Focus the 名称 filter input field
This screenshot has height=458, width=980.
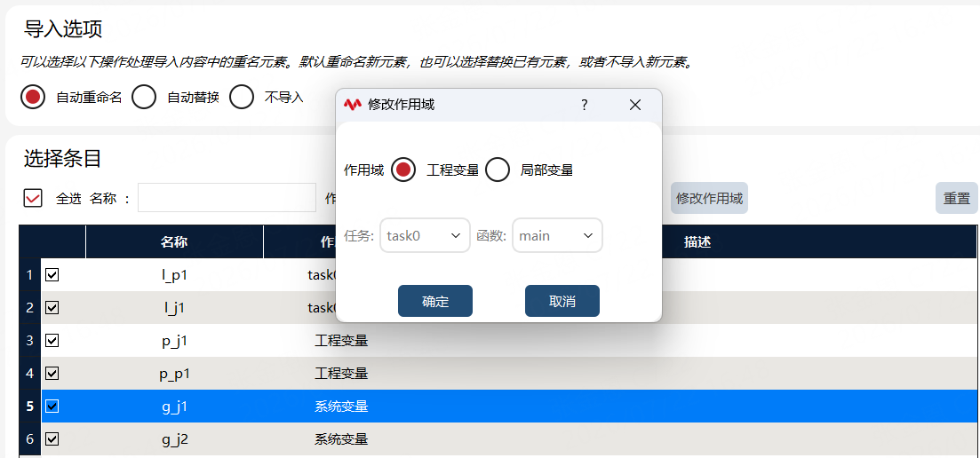click(x=227, y=198)
